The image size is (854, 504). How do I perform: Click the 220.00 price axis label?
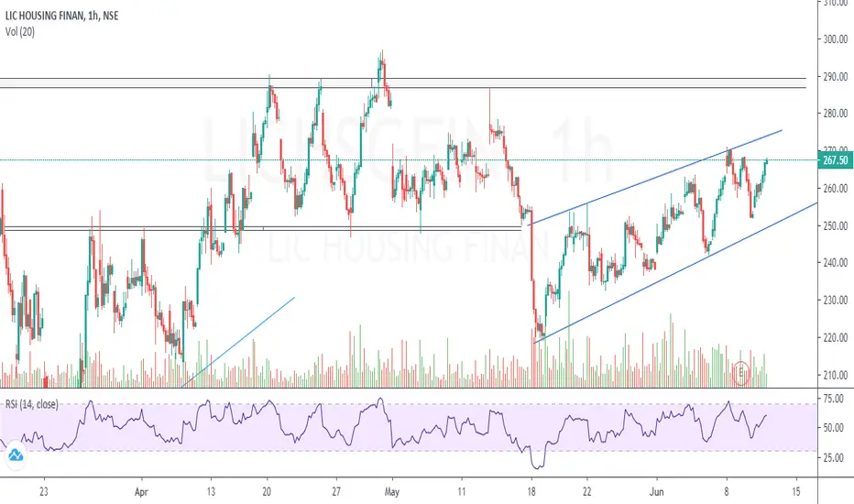tap(836, 338)
